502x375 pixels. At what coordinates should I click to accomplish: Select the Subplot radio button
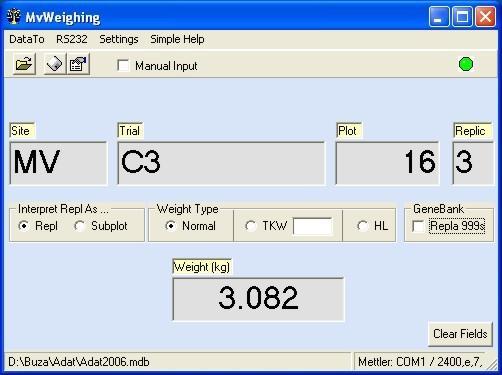[x=79, y=226]
